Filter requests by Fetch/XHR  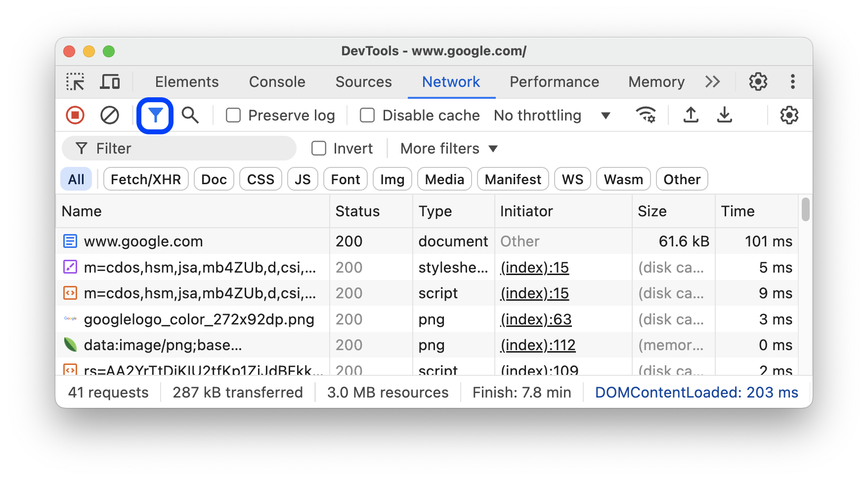146,179
